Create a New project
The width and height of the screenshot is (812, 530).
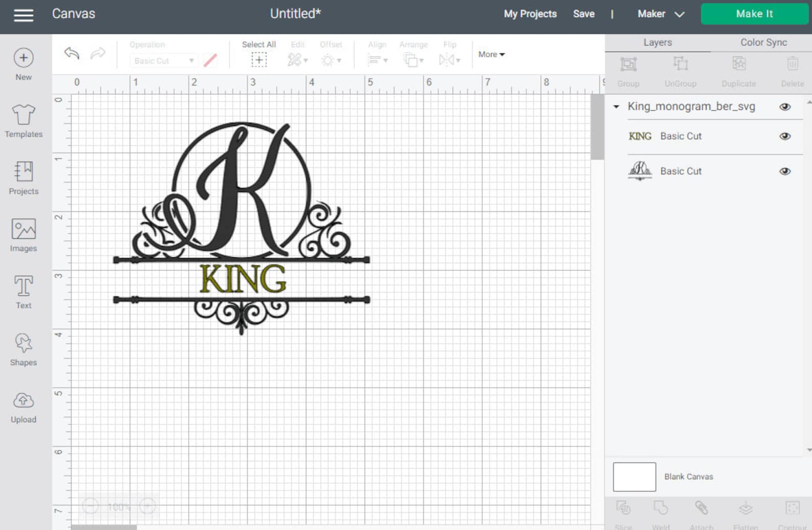[x=24, y=64]
